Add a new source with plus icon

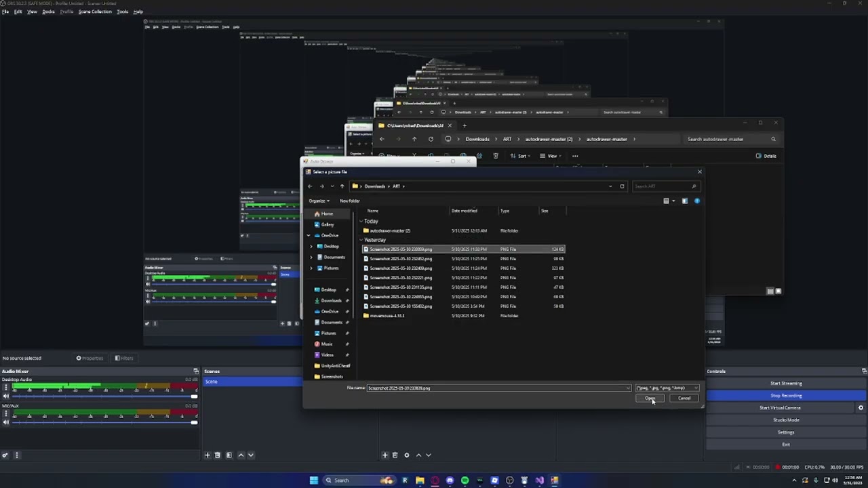[384, 455]
